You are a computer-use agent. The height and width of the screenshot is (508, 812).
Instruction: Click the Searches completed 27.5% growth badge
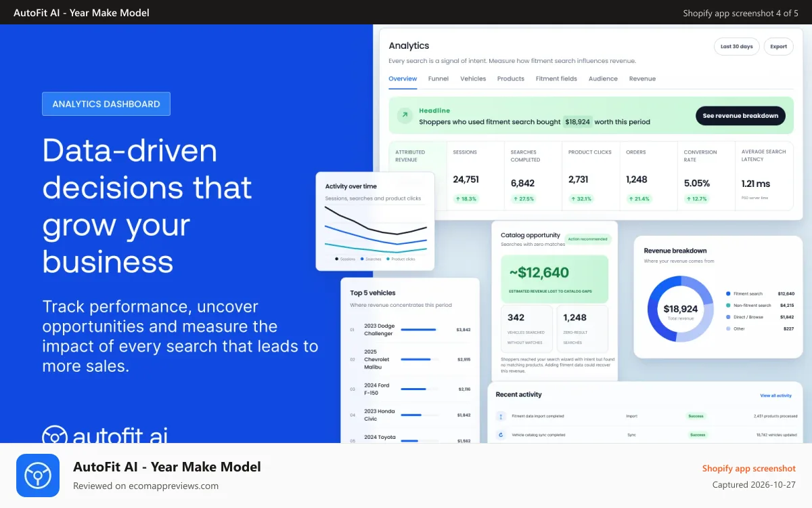coord(524,199)
